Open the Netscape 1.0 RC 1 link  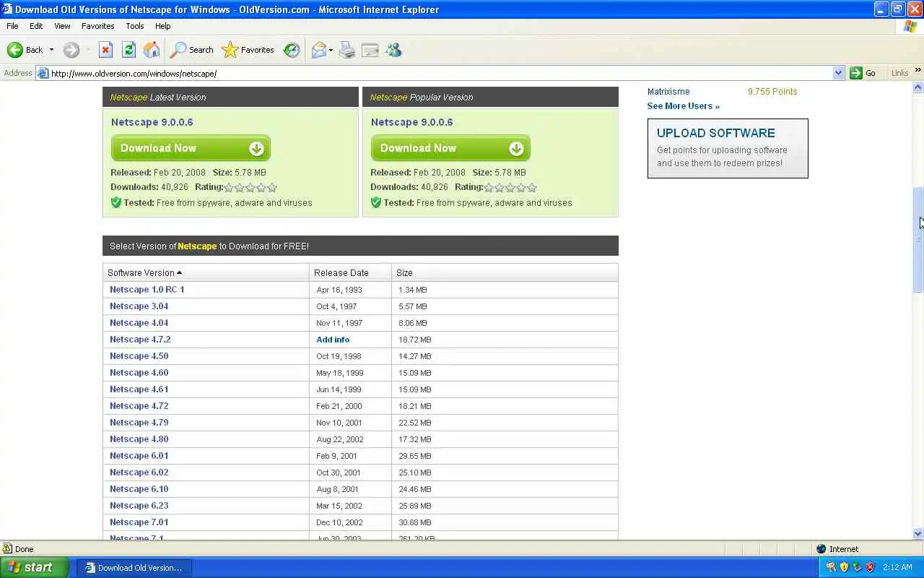[147, 290]
